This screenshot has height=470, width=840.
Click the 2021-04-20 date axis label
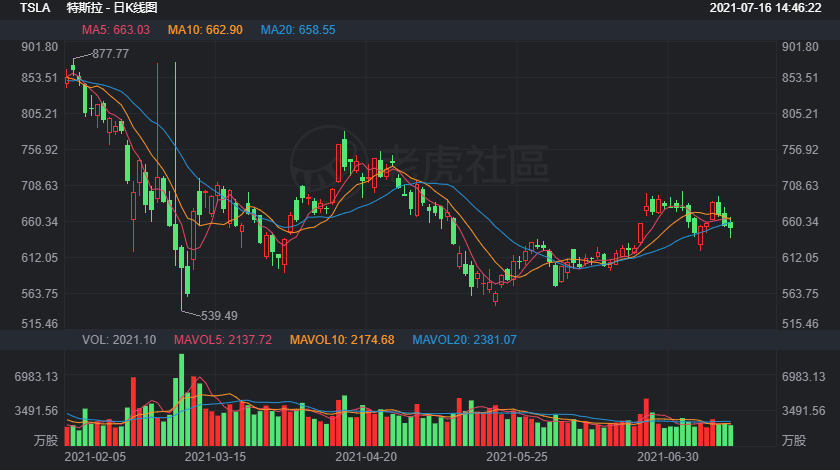pos(366,457)
